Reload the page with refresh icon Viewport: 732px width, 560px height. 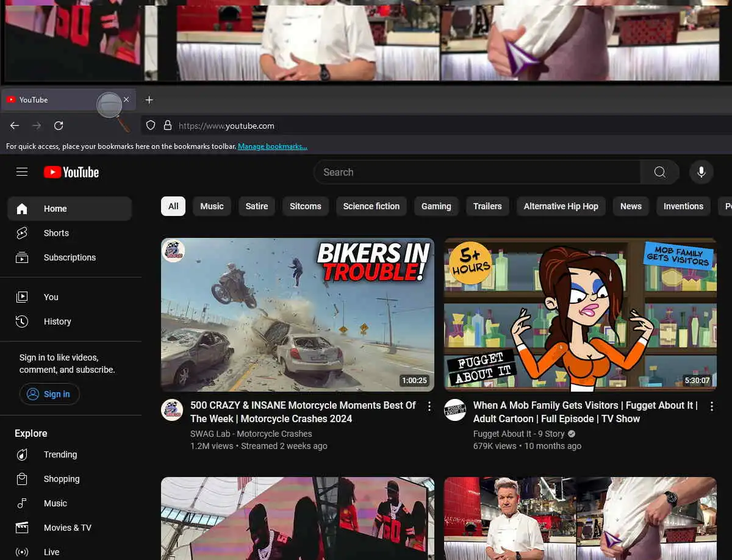pyautogui.click(x=59, y=126)
